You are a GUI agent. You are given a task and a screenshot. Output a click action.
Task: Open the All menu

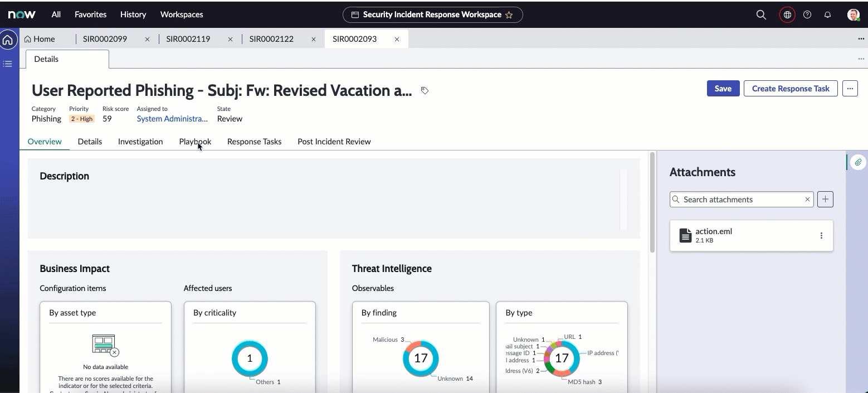tap(56, 14)
